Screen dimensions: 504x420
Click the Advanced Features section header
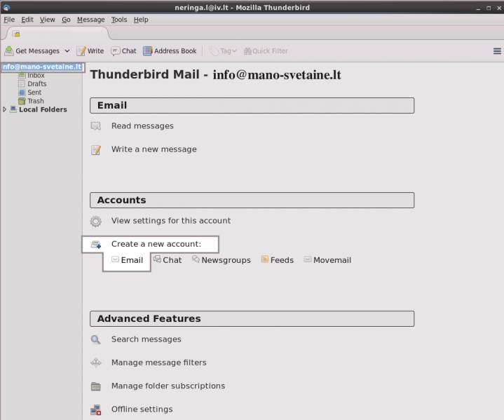pos(252,319)
